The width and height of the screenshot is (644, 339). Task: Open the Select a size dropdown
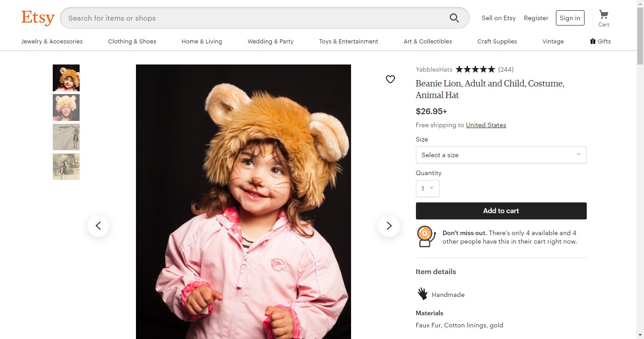coord(501,155)
